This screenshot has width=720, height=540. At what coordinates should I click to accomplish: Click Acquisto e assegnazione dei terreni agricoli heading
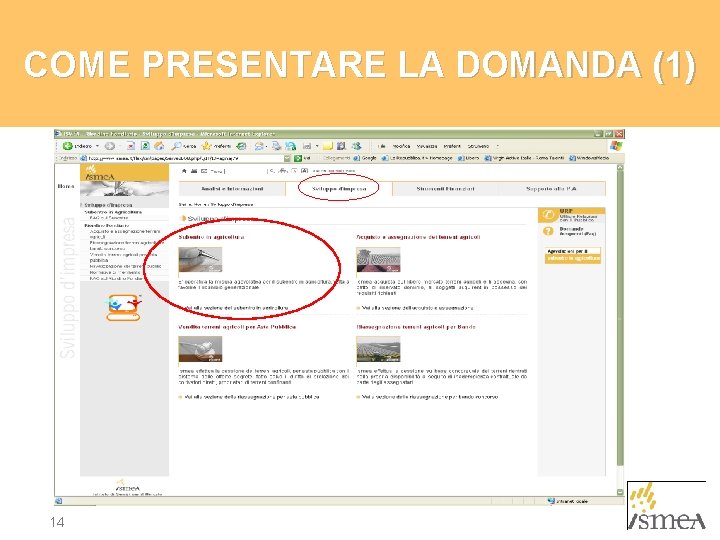[x=418, y=237]
